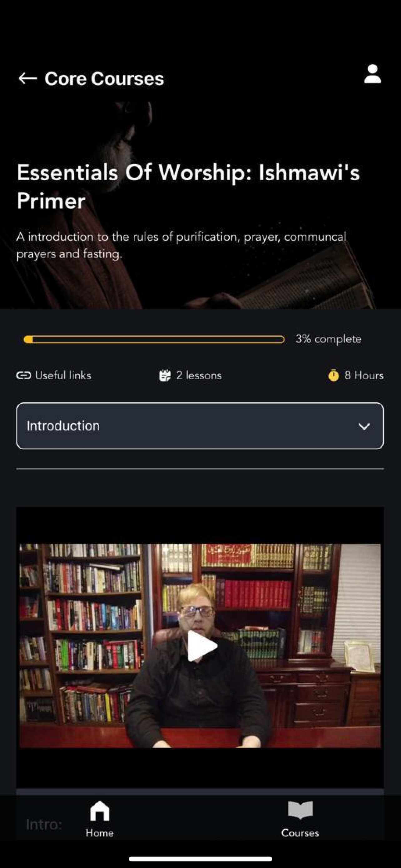The height and width of the screenshot is (868, 401).
Task: Click the bookshelf video thumbnail
Action: 200,646
